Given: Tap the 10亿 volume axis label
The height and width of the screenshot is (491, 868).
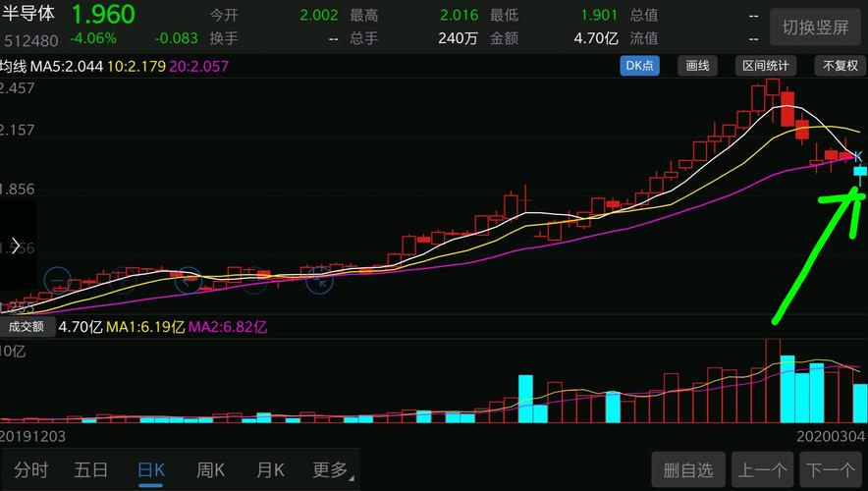Looking at the screenshot, I should pos(13,352).
